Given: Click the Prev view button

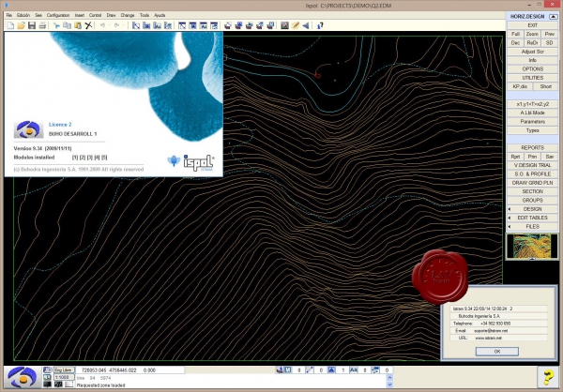Looking at the screenshot, I should [x=549, y=34].
